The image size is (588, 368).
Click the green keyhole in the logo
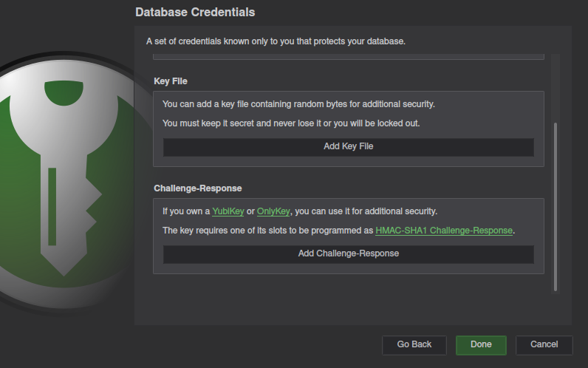click(64, 92)
